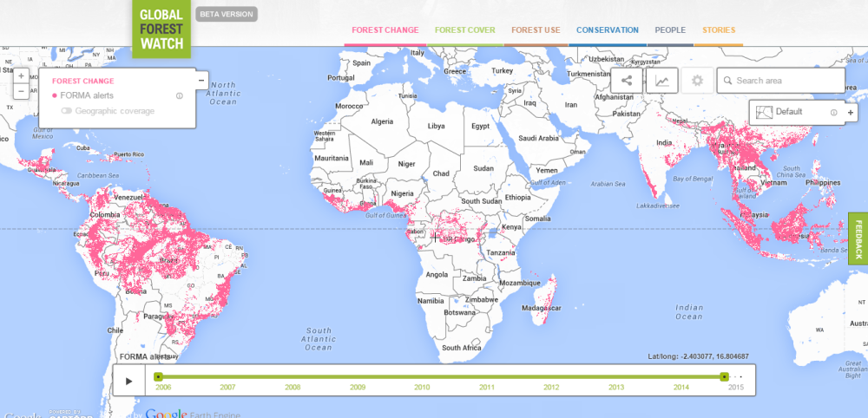Click the Google Earth Engine logo
The height and width of the screenshot is (418, 868).
pos(194,415)
